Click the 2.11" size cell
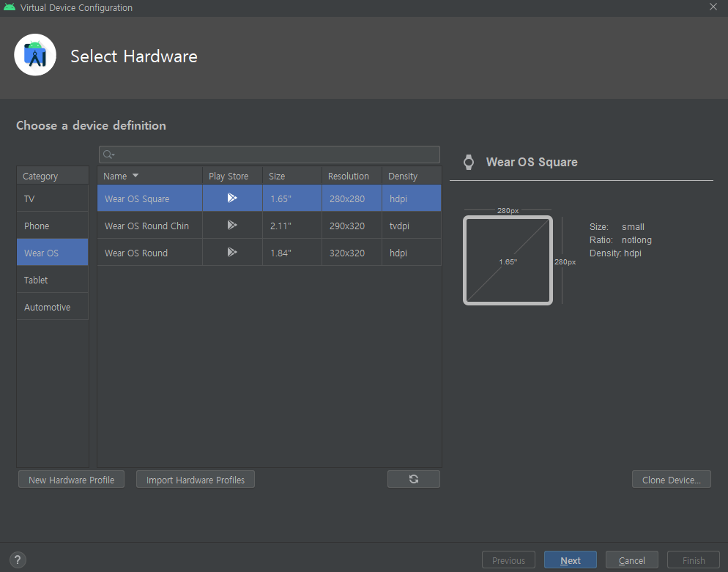The height and width of the screenshot is (572, 728). click(292, 226)
